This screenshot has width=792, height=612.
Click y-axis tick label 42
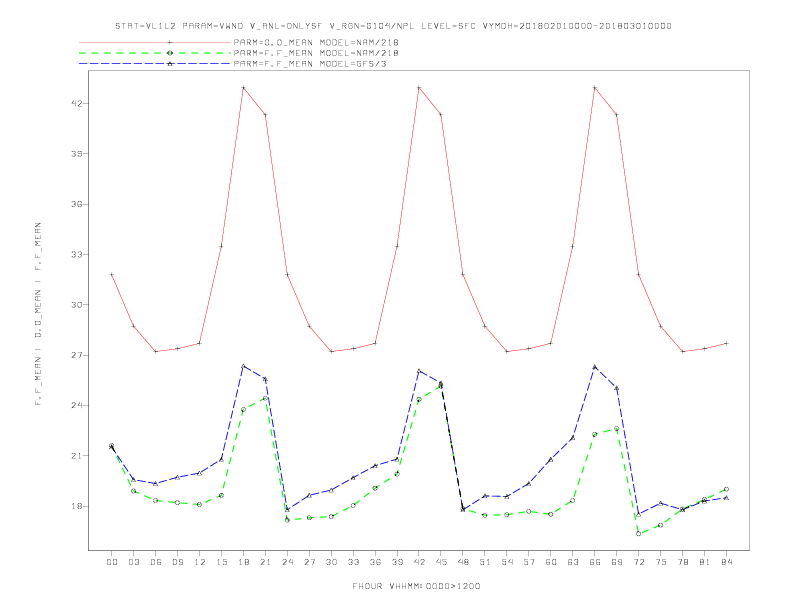[76, 104]
